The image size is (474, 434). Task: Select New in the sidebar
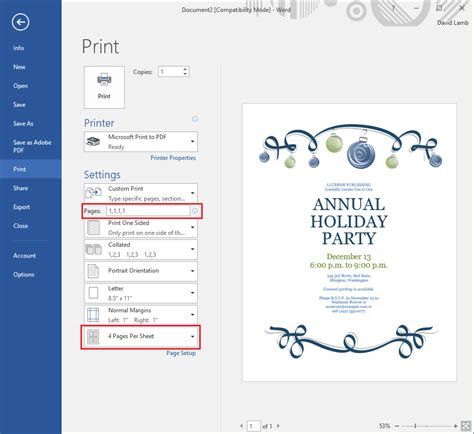(x=19, y=67)
